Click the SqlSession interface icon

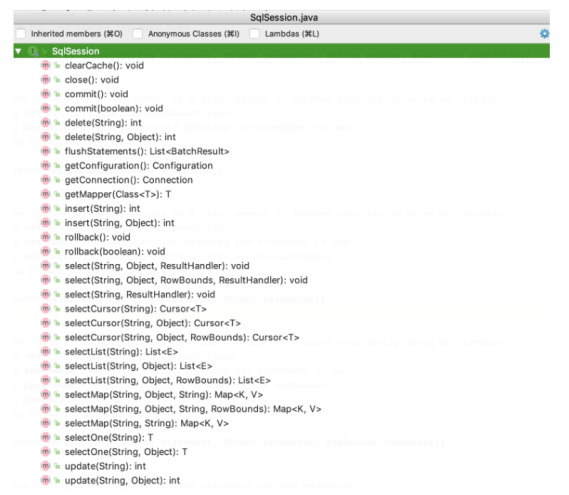(x=33, y=51)
